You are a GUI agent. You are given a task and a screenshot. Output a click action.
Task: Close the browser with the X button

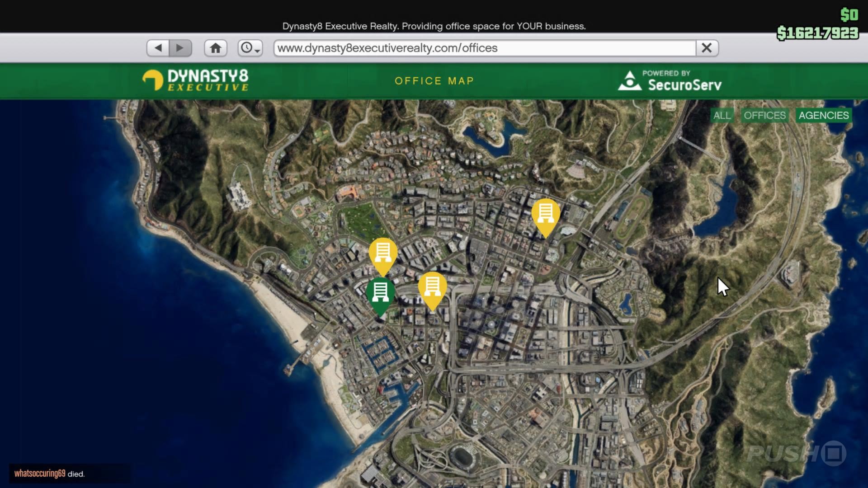click(707, 47)
